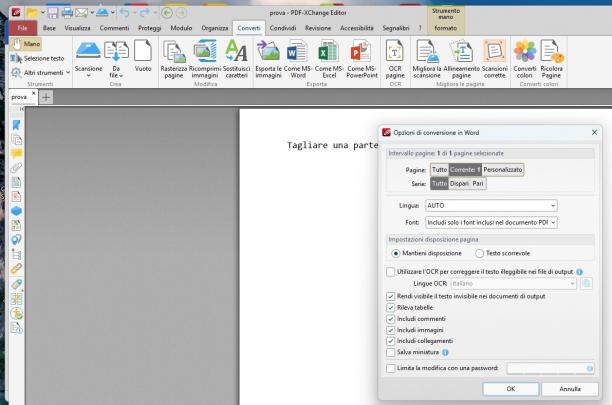Enable Salva miniatura checkbox

390,352
